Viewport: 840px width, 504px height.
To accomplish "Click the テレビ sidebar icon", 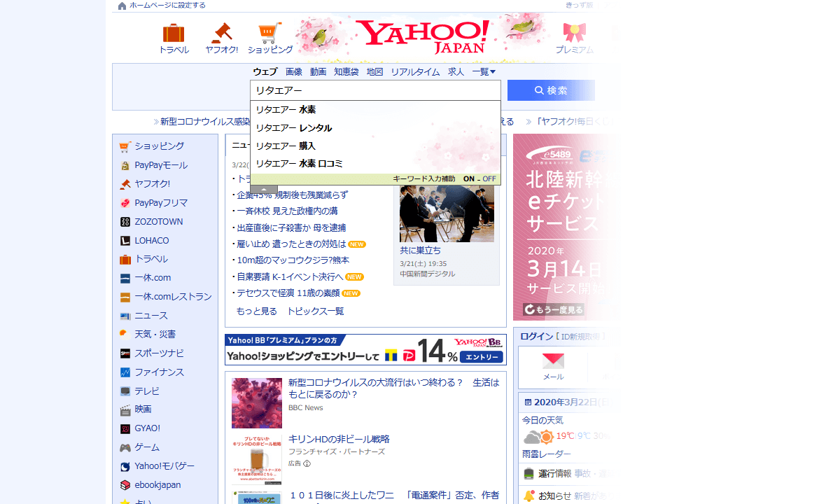I will point(125,391).
